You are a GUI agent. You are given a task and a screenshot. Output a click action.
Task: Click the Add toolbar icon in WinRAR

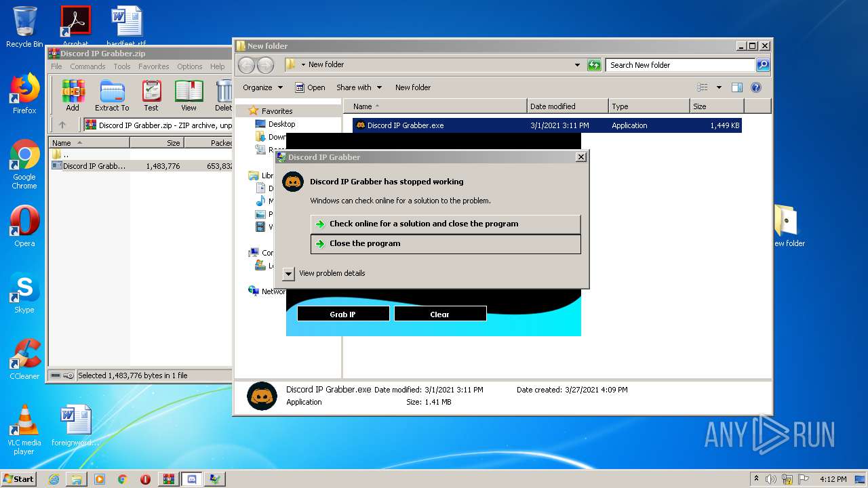coord(73,96)
